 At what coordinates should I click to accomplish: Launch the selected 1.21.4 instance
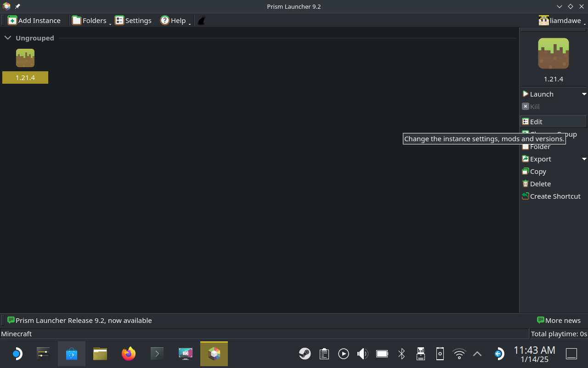pos(541,94)
